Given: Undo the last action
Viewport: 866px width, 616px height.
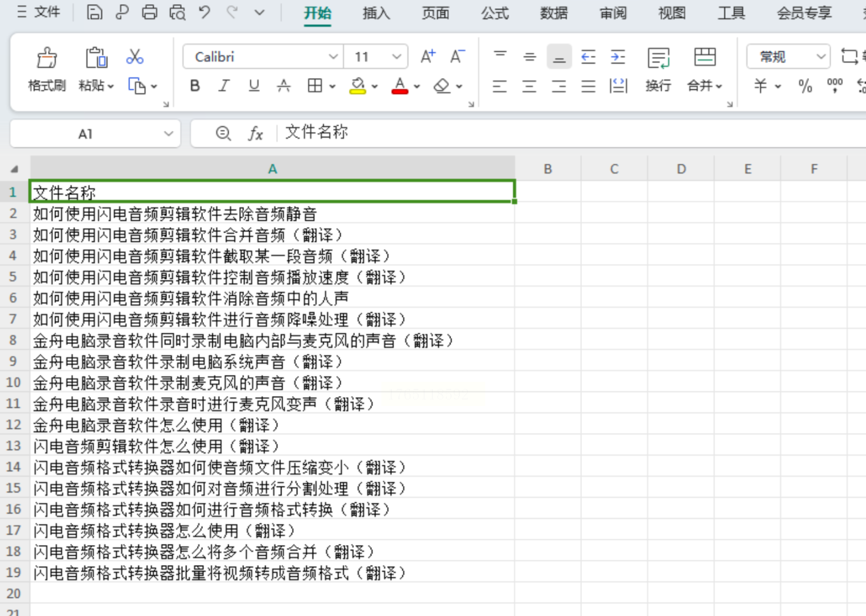Looking at the screenshot, I should [x=204, y=12].
